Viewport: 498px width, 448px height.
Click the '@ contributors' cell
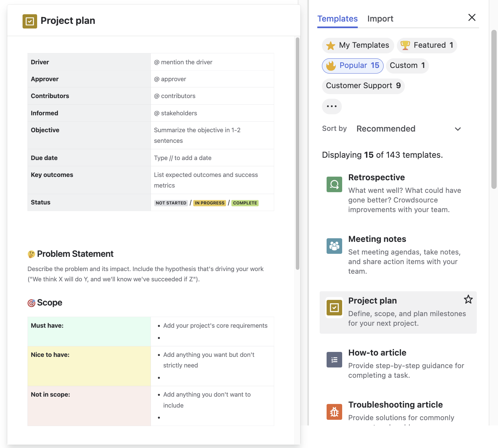pos(212,96)
